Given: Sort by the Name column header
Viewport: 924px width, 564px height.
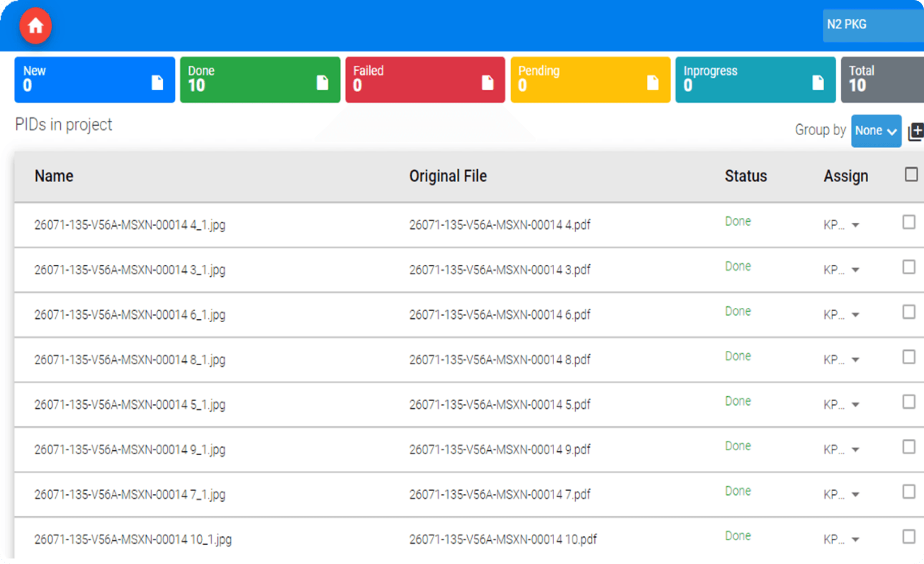Looking at the screenshot, I should coord(54,176).
